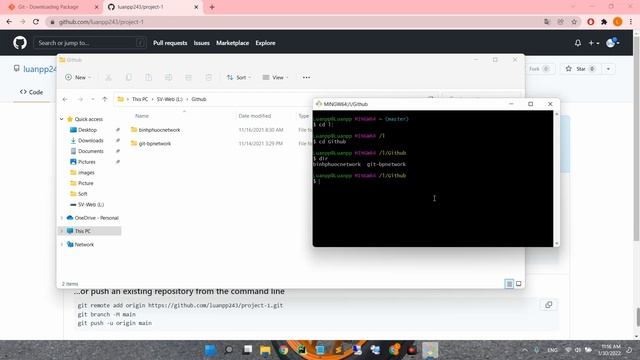Click the MINGW64 terminal scrollbar
This screenshot has height=360, width=640.
(556, 178)
